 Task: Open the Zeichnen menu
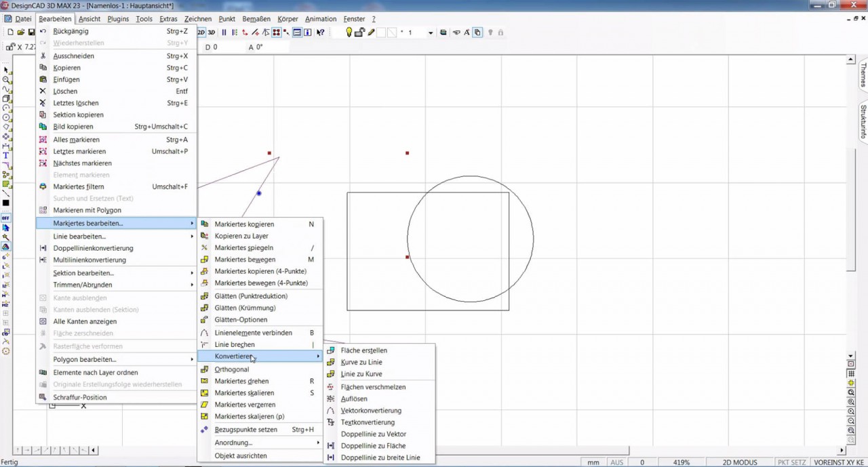pyautogui.click(x=197, y=18)
